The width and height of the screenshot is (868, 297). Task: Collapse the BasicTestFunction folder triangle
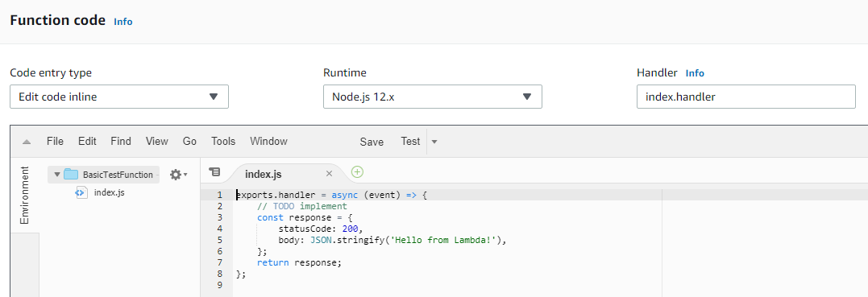pyautogui.click(x=56, y=174)
